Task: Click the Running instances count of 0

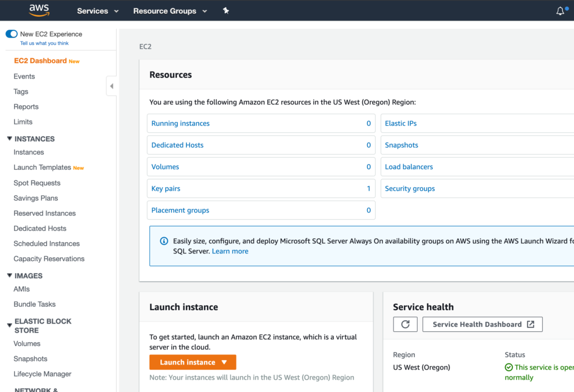Action: click(369, 123)
